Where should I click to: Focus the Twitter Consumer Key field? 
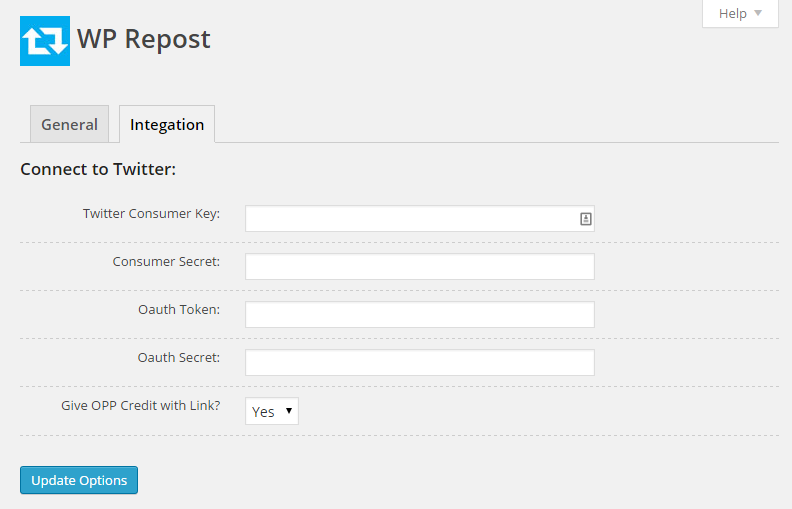pyautogui.click(x=420, y=219)
